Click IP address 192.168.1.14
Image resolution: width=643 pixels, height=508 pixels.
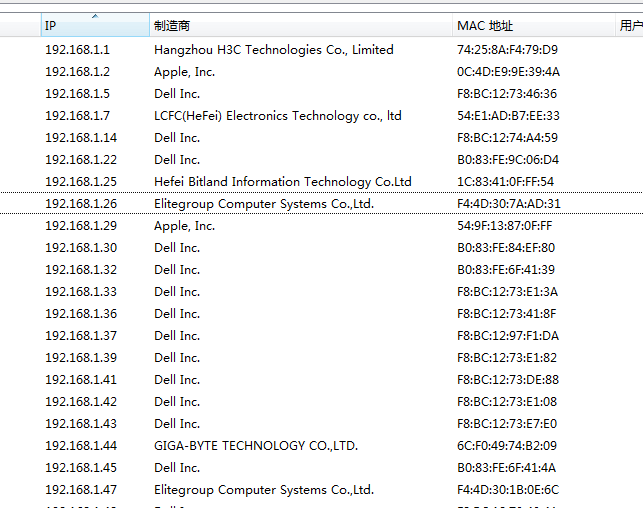click(x=81, y=138)
